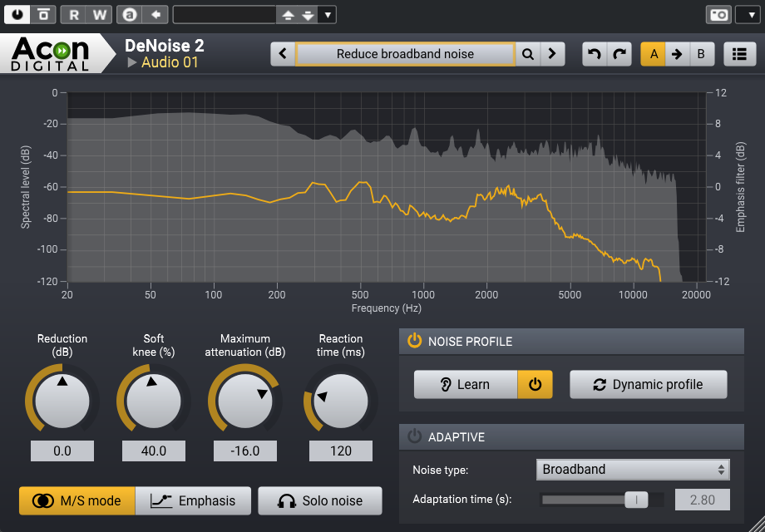The height and width of the screenshot is (532, 765).
Task: Open the dropdown arrow beside the camera icon
Action: click(x=748, y=15)
